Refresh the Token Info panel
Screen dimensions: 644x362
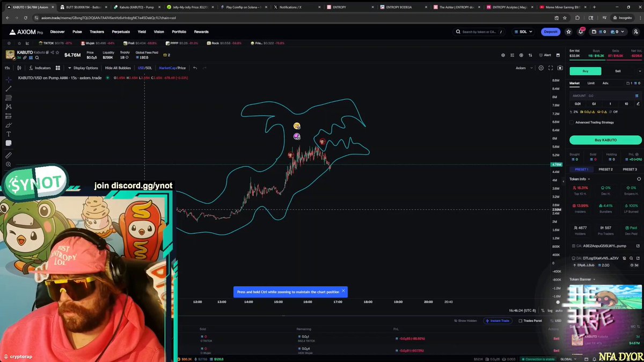(x=639, y=179)
